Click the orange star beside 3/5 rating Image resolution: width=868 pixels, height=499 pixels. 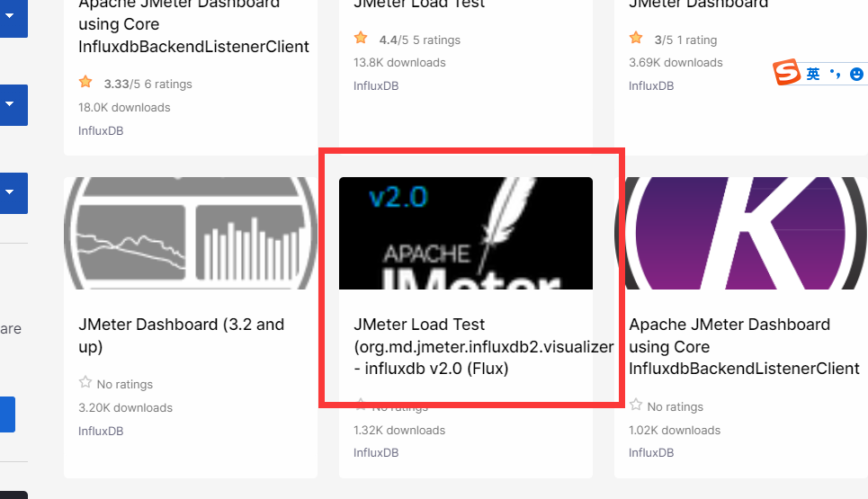[636, 38]
